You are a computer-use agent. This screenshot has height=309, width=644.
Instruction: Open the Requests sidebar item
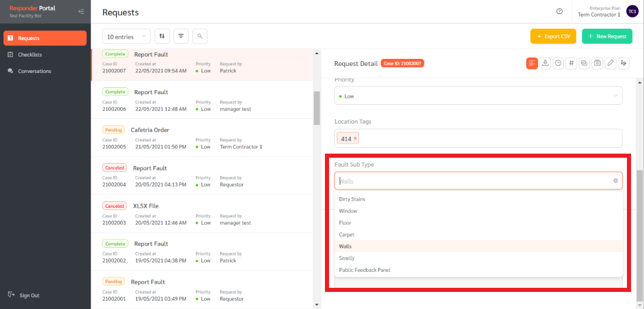coord(45,38)
